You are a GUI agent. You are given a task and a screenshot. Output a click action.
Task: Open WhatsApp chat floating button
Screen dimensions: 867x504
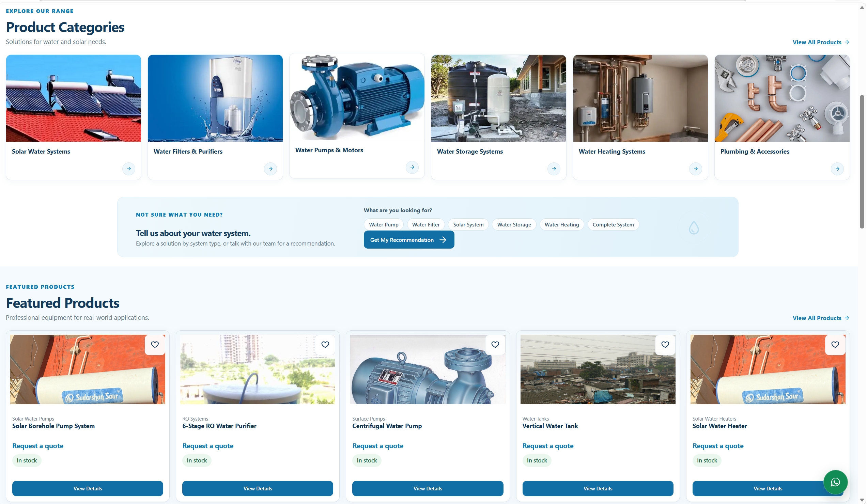[x=835, y=482]
